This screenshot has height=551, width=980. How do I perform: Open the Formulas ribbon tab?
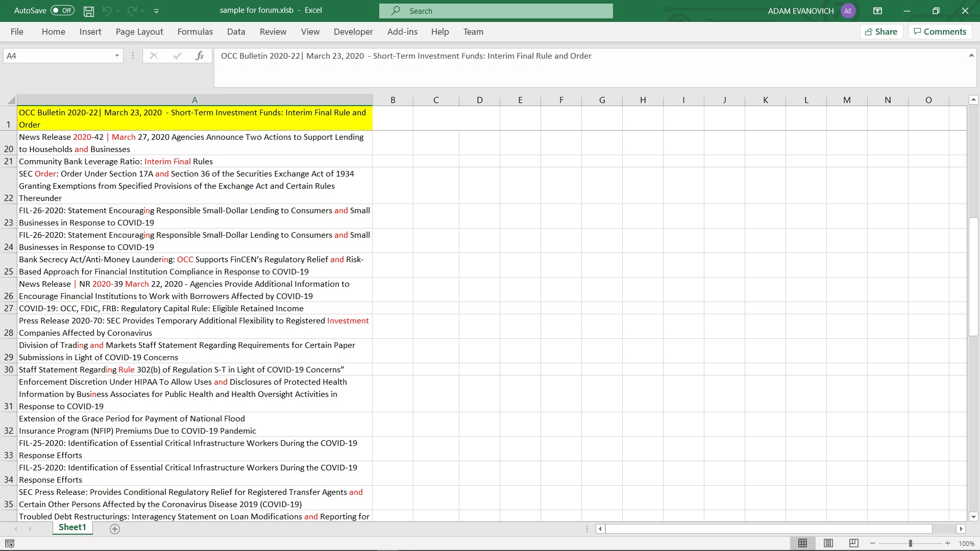(x=195, y=32)
